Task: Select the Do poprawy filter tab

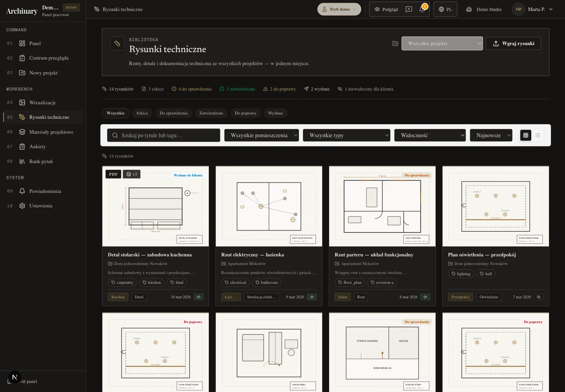Action: coord(246,113)
